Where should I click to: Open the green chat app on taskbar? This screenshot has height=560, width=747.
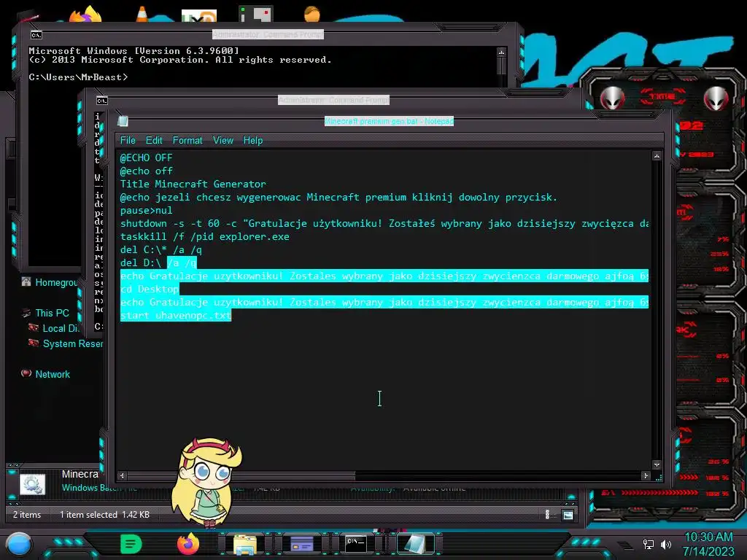click(x=131, y=544)
